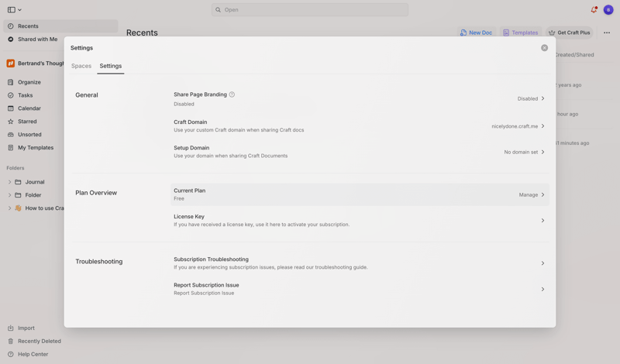The width and height of the screenshot is (620, 364).
Task: Open Calendar from the sidebar
Action: click(29, 108)
